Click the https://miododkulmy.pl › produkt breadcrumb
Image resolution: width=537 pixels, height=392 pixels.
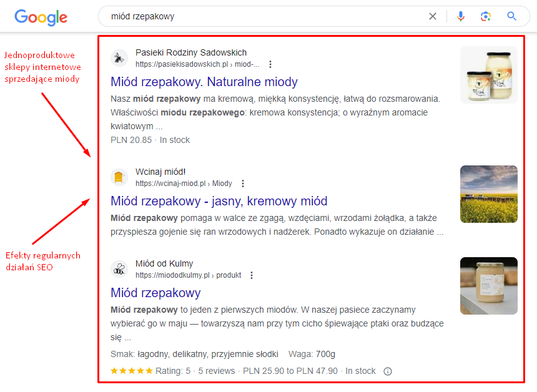pyautogui.click(x=188, y=275)
